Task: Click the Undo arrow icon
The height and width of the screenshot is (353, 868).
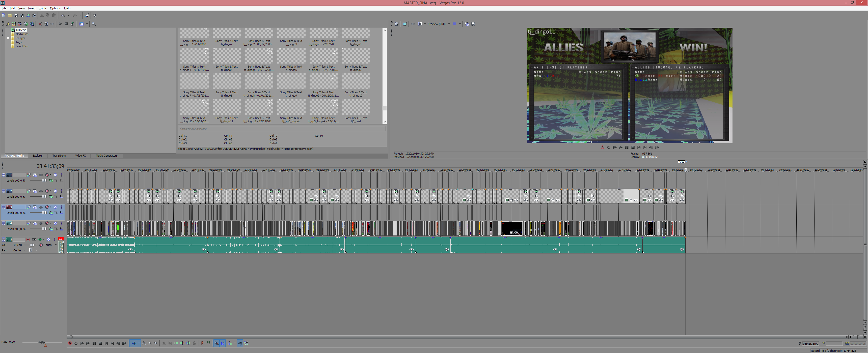Action: 63,15
